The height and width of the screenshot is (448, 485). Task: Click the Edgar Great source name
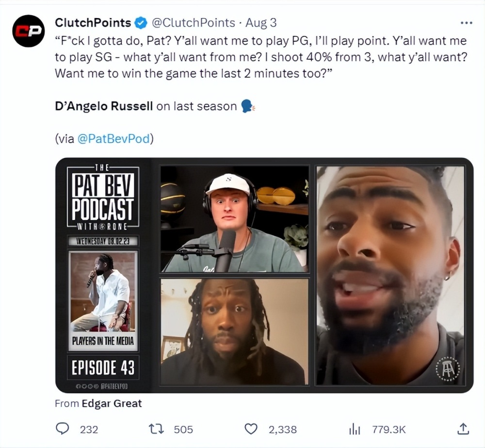click(112, 403)
